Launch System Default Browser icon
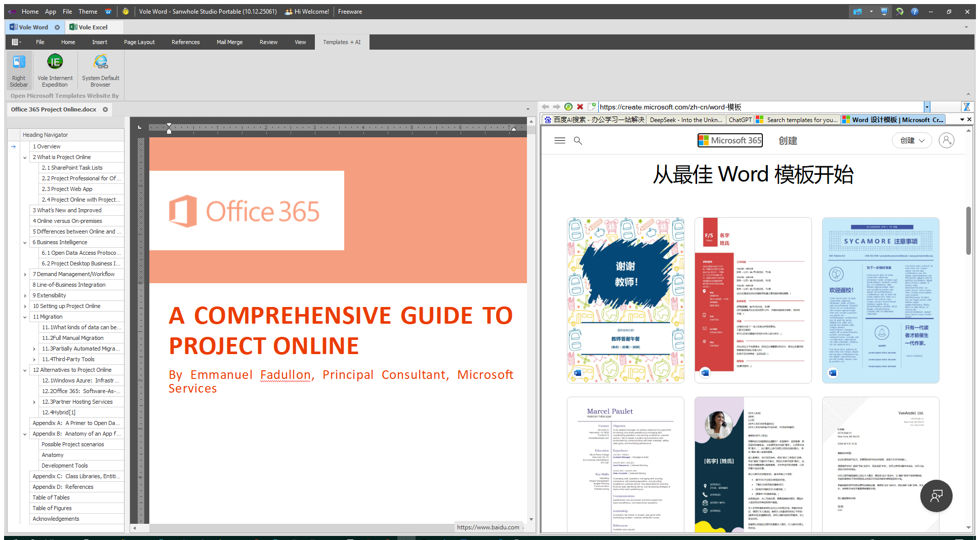This screenshot has width=980, height=540. click(100, 70)
